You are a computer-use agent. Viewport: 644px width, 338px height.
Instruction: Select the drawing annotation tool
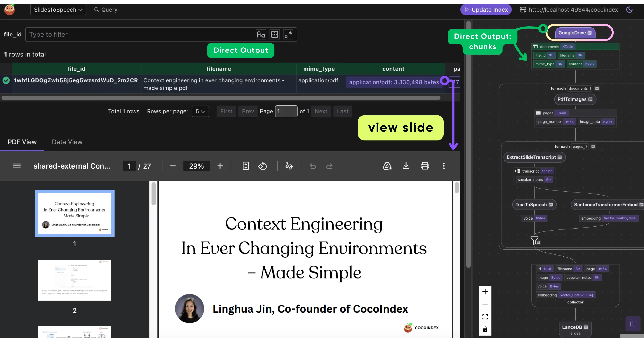tap(289, 166)
